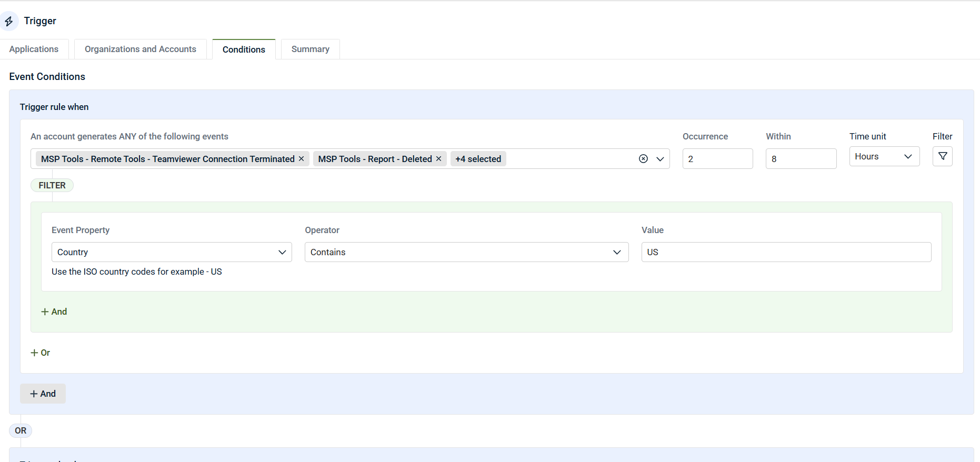980x462 pixels.
Task: Click the Occurrence input field
Action: pyautogui.click(x=717, y=159)
